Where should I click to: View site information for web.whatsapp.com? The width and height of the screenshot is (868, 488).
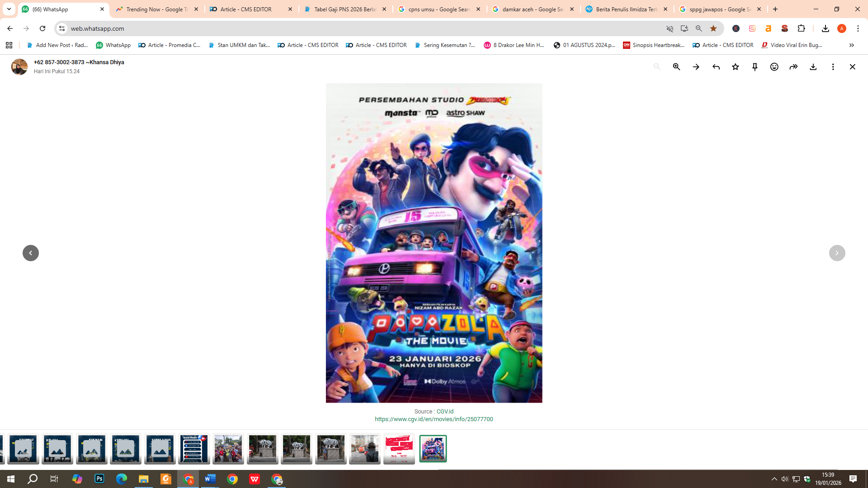click(62, 28)
